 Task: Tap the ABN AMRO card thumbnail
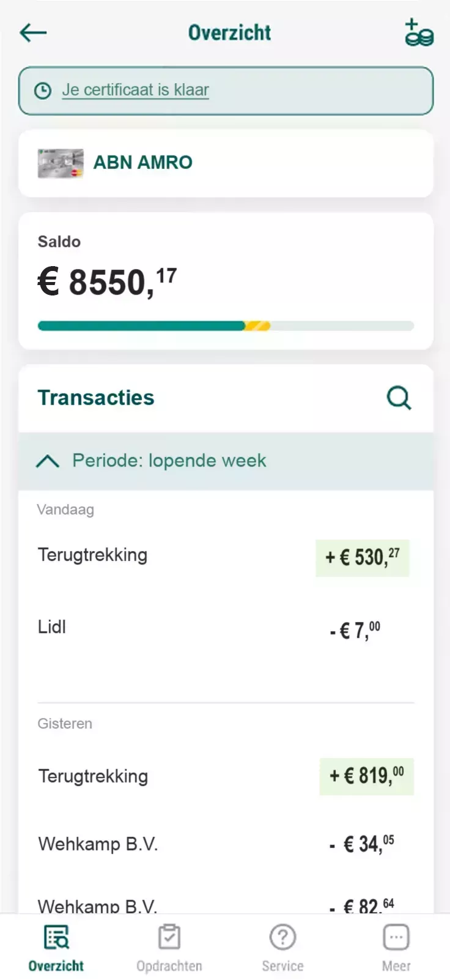(x=61, y=163)
